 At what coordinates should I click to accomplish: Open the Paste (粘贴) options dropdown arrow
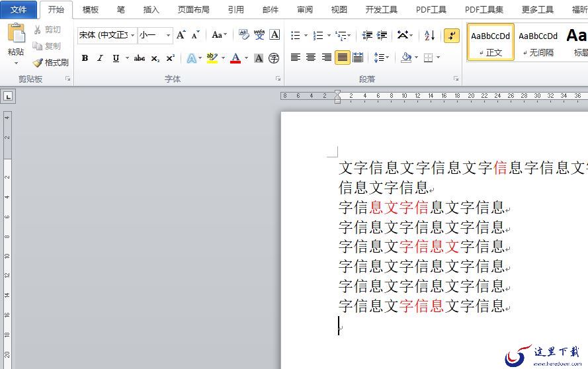(x=16, y=63)
